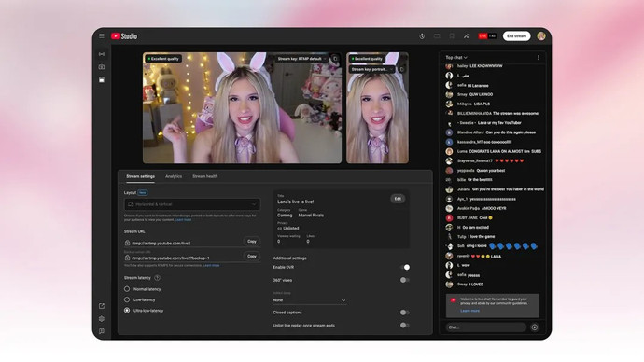
Task: Click the red LIVE indicator badge
Action: [483, 36]
